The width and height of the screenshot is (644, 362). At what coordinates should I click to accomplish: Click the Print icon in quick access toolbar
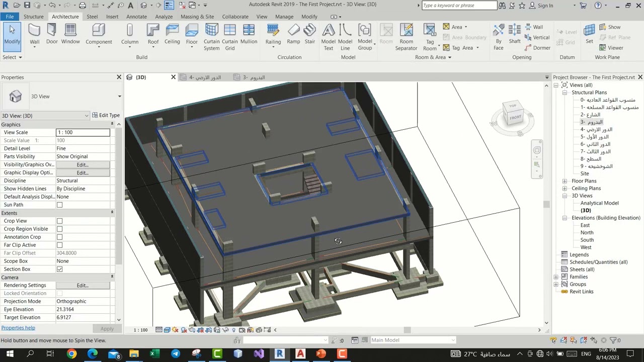[83, 6]
